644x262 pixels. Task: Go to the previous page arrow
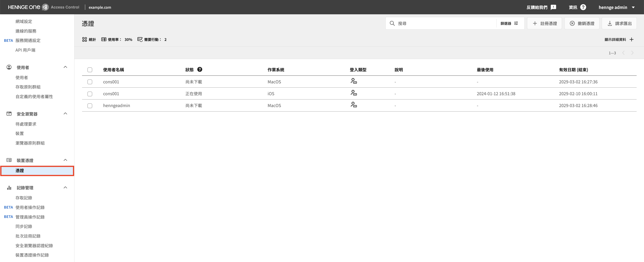click(x=623, y=53)
